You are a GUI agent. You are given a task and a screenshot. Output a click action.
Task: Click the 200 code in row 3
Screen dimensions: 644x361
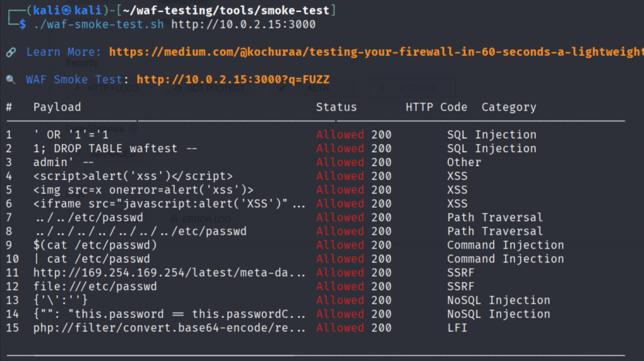click(382, 162)
